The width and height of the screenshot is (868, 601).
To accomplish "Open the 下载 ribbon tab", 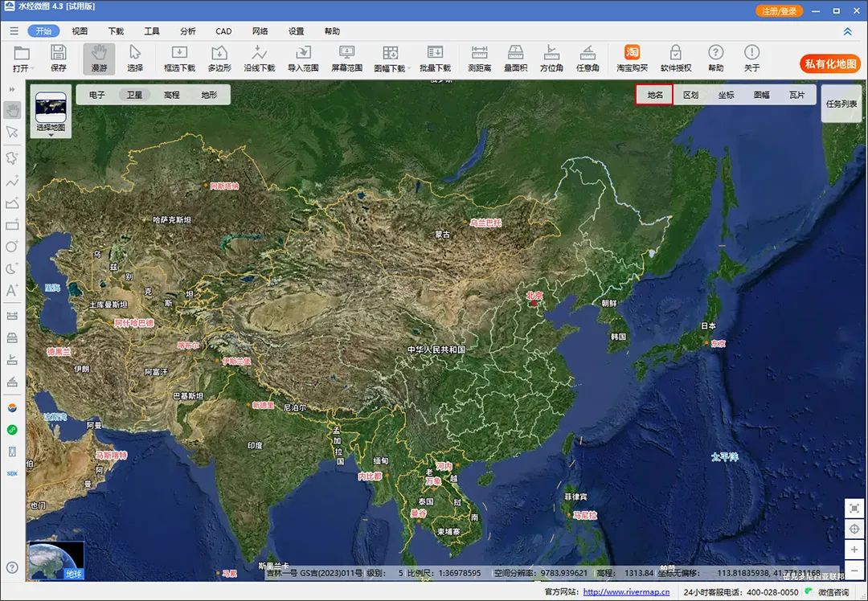I will click(116, 31).
